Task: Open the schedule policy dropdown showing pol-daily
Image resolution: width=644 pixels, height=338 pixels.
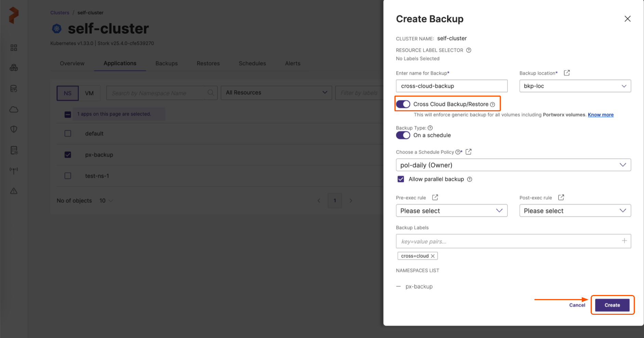Action: [x=513, y=165]
